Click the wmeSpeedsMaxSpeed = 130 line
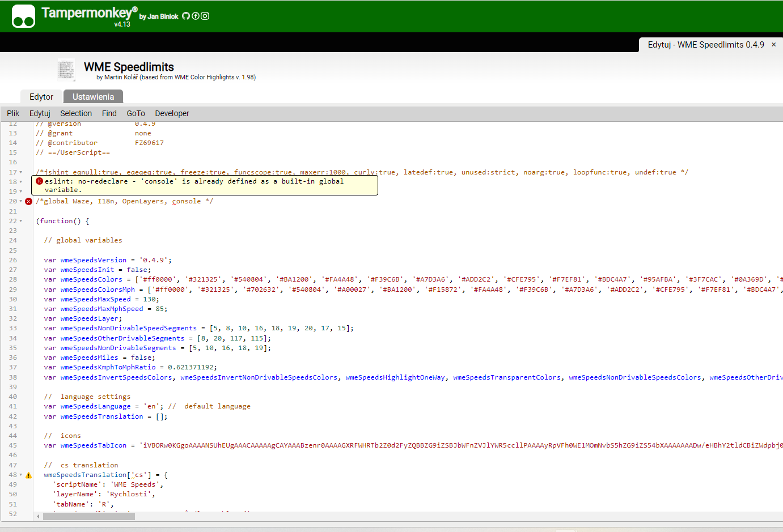 pos(101,299)
